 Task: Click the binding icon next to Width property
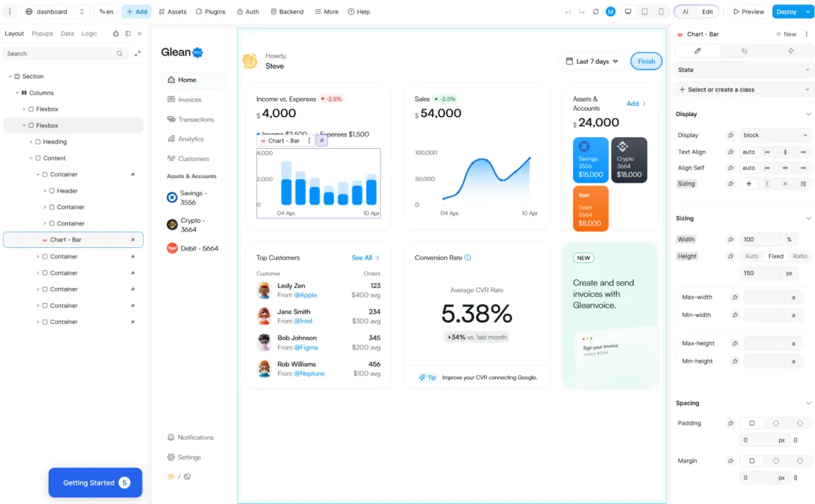(x=731, y=239)
